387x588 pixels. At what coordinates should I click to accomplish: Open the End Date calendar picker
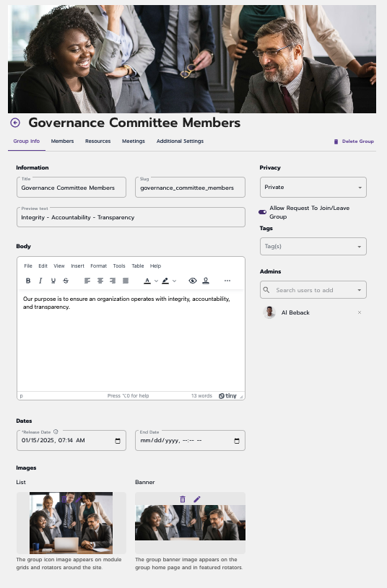[x=237, y=441]
